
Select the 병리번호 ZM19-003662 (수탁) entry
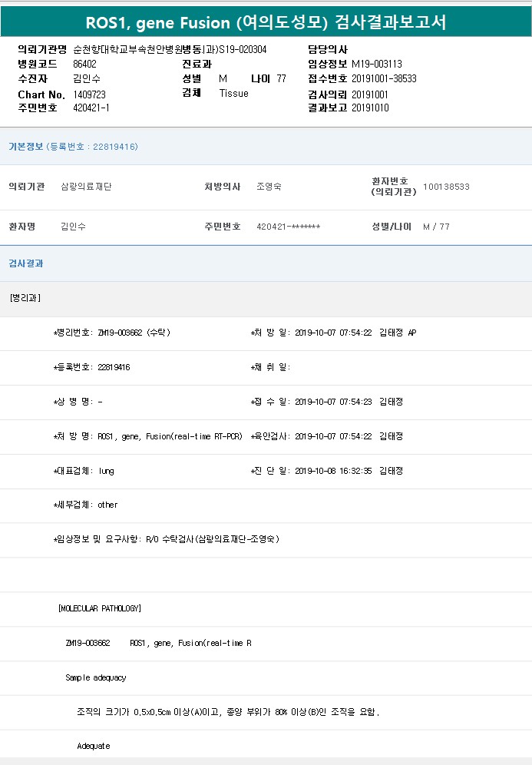point(134,333)
